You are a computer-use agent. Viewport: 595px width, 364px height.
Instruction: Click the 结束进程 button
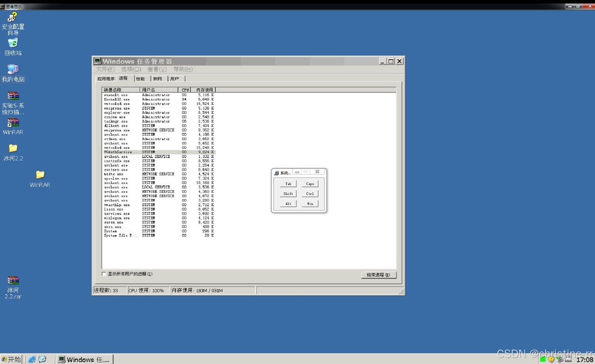pyautogui.click(x=378, y=275)
